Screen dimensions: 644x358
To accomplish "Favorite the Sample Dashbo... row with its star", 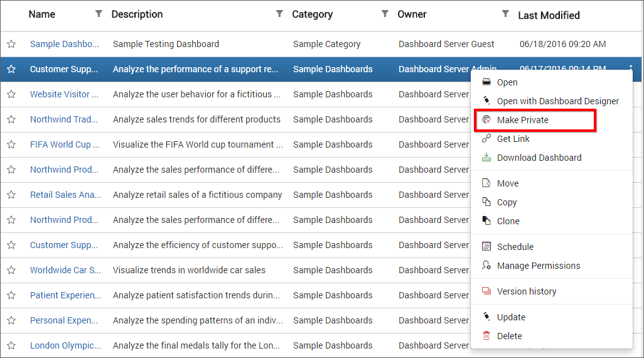I will click(11, 44).
